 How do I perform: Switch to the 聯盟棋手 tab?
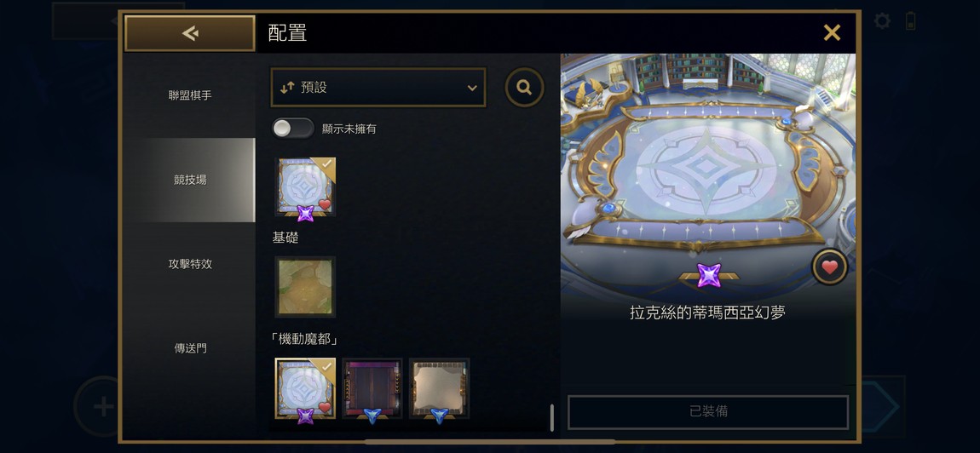190,95
